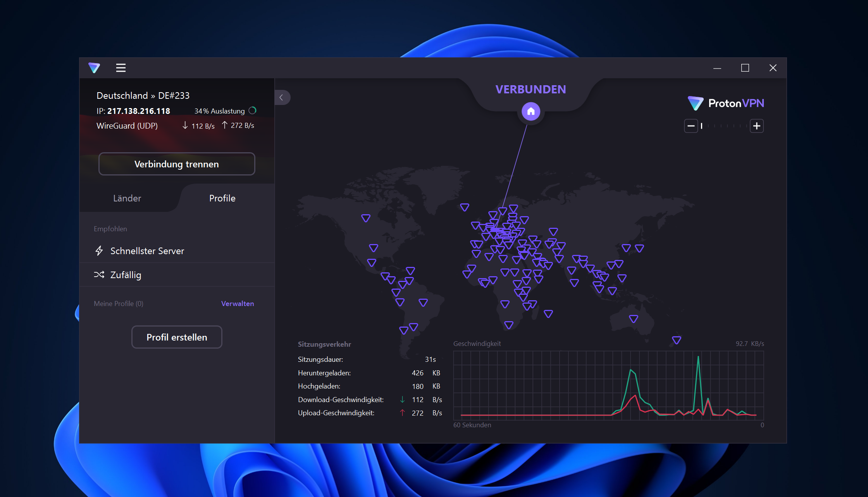The image size is (868, 497).
Task: Open Verwalten link for profiles
Action: [x=238, y=303]
